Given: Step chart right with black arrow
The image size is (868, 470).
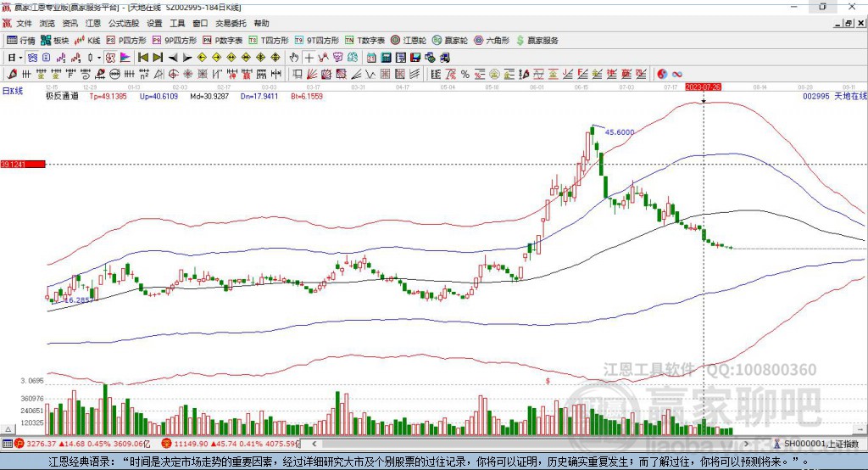Looking at the screenshot, I should point(187,58).
